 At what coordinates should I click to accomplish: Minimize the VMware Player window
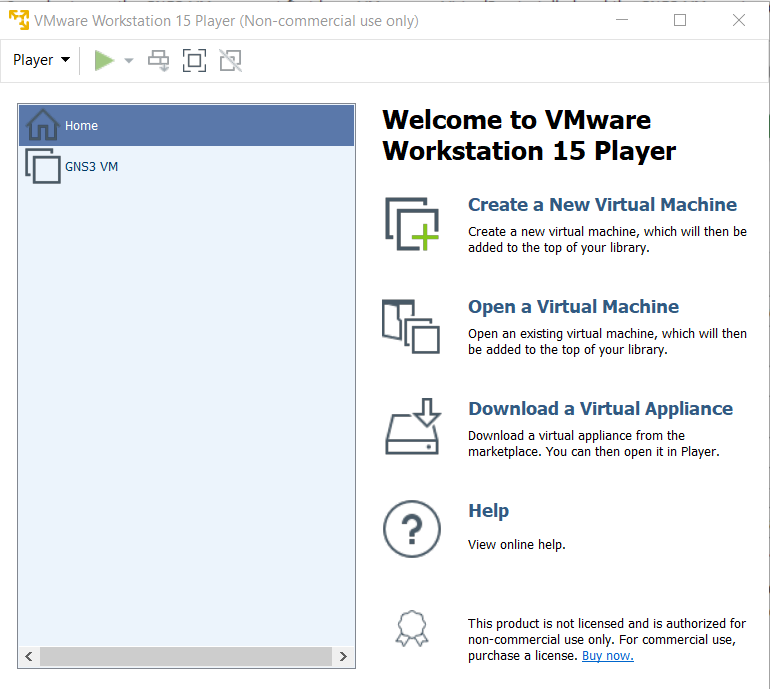[622, 20]
